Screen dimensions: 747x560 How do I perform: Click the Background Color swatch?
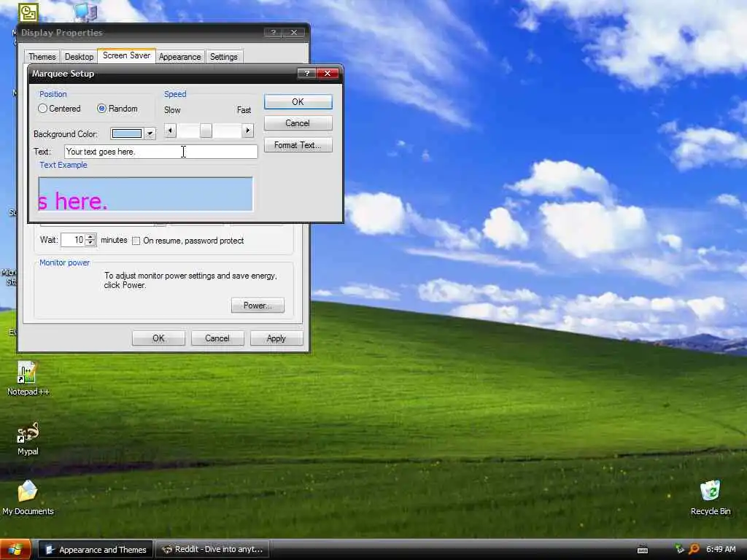127,134
